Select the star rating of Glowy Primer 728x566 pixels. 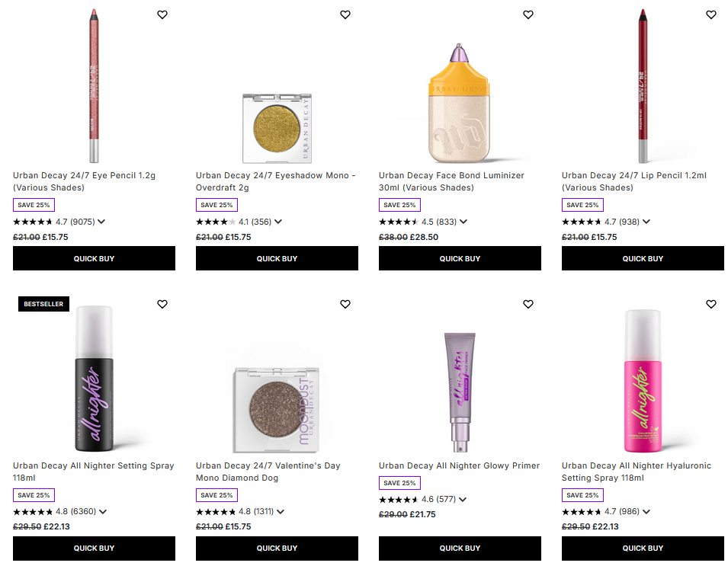click(x=396, y=499)
